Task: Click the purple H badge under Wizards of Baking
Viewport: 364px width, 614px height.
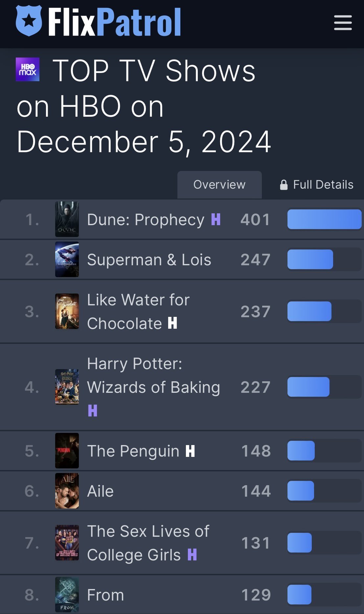Action: [x=93, y=411]
